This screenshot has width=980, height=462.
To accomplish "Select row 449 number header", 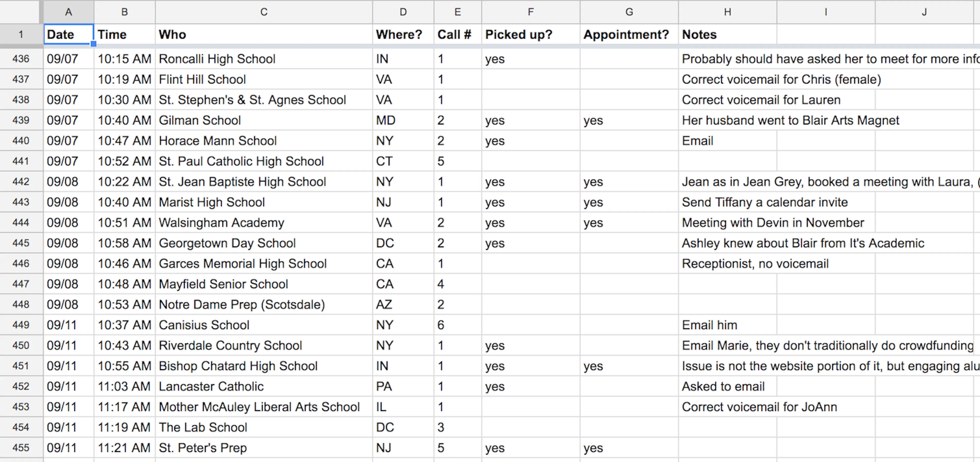I will coord(21,325).
